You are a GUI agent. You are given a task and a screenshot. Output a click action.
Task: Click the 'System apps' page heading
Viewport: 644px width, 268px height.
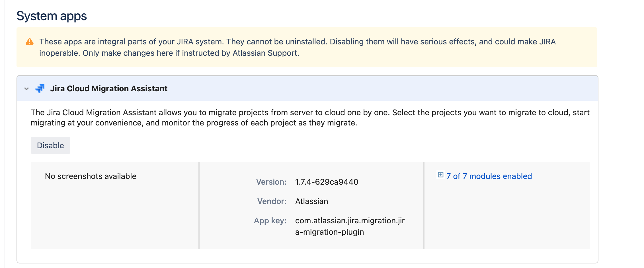52,16
